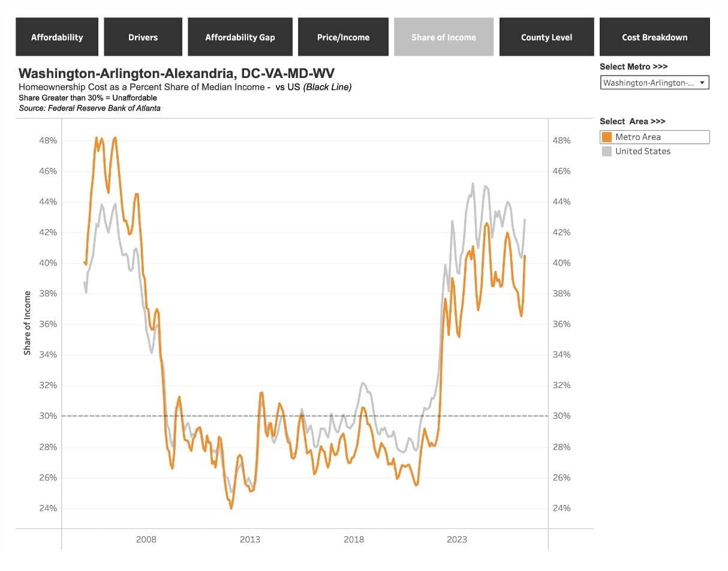Image resolution: width=728 pixels, height=571 pixels.
Task: Open the Affordability Gap tab
Action: (x=240, y=37)
